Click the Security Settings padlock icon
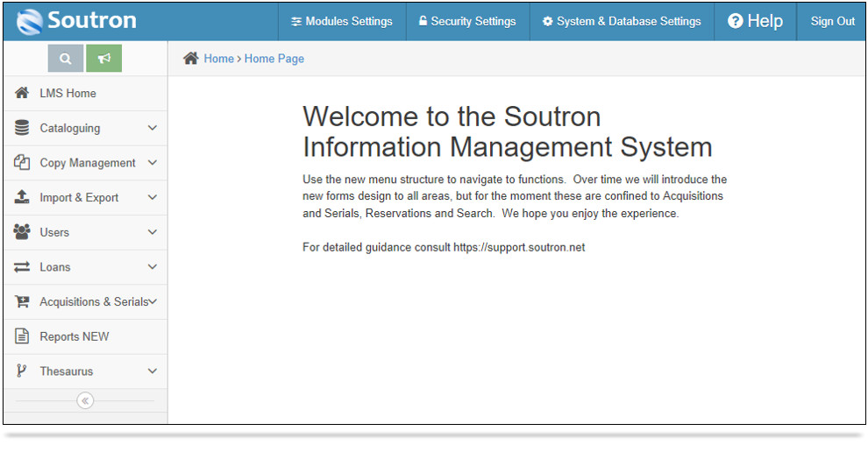This screenshot has width=868, height=452. (x=423, y=21)
